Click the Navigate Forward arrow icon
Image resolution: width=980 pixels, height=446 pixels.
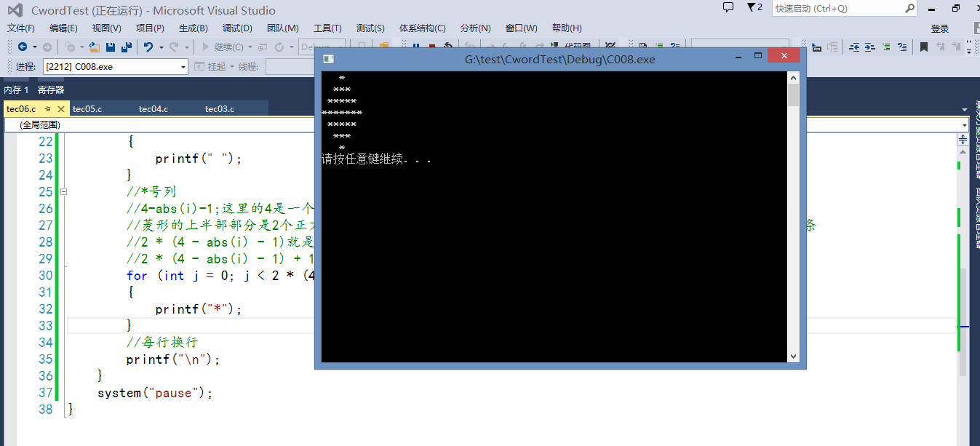point(47,47)
